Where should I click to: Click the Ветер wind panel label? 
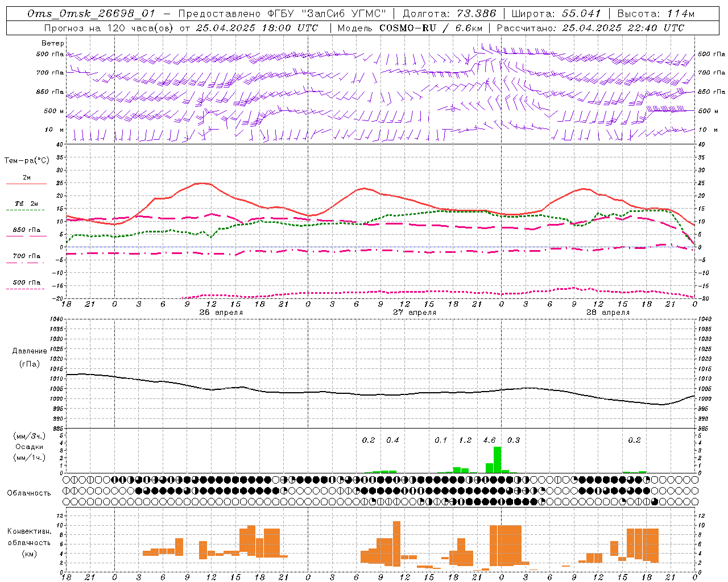point(53,43)
